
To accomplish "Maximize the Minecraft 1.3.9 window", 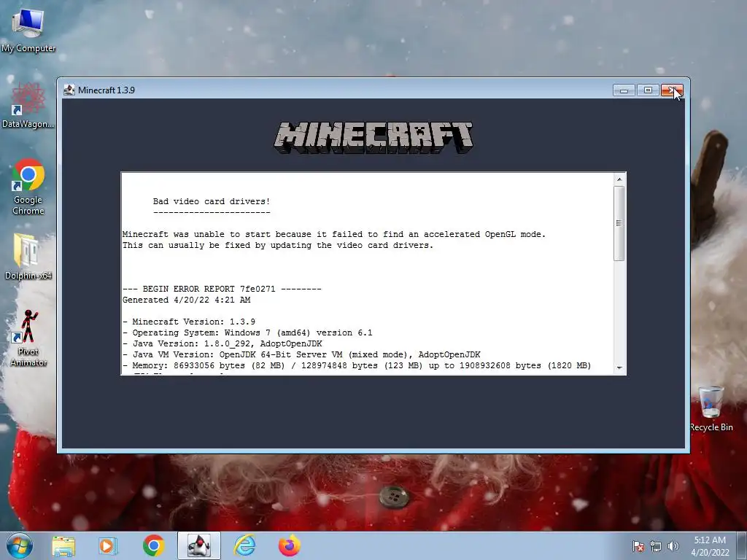I will 648,90.
